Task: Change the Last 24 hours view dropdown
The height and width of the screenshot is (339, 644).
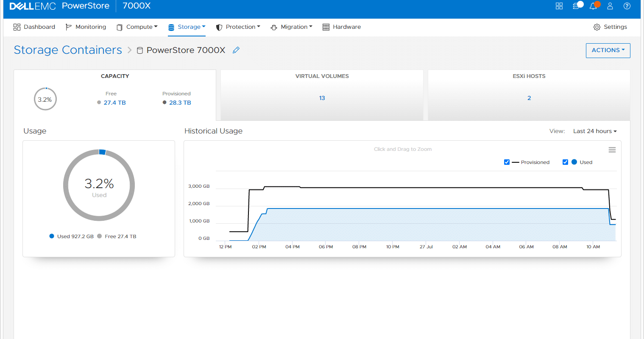Action: click(595, 131)
